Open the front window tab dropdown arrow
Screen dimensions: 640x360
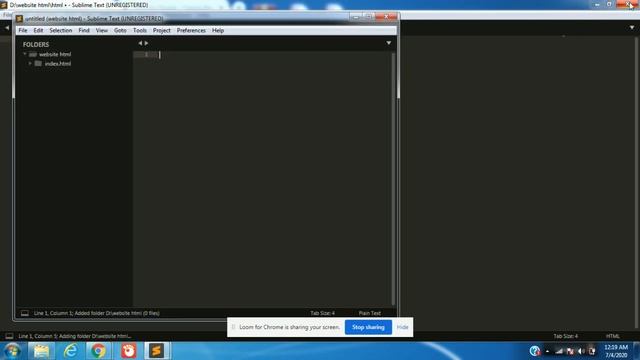pyautogui.click(x=389, y=43)
